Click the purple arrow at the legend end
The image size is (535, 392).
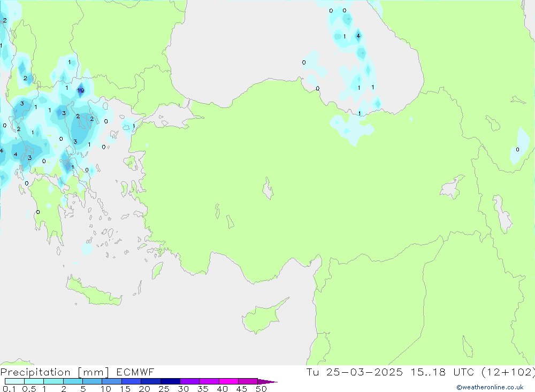267,381
